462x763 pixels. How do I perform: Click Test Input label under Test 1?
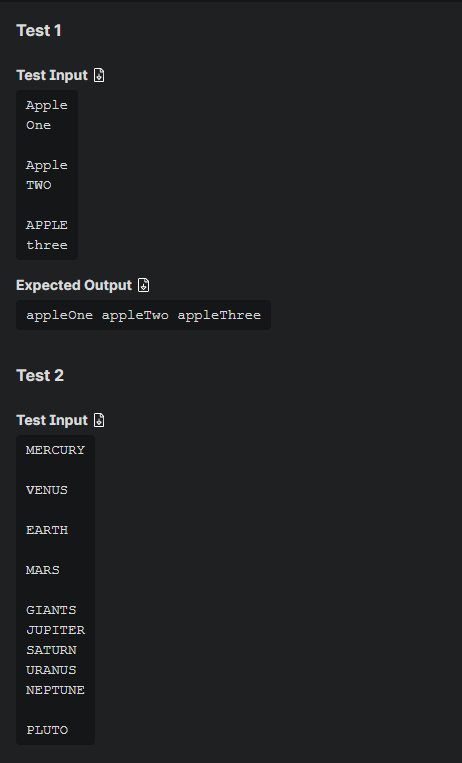coord(52,75)
